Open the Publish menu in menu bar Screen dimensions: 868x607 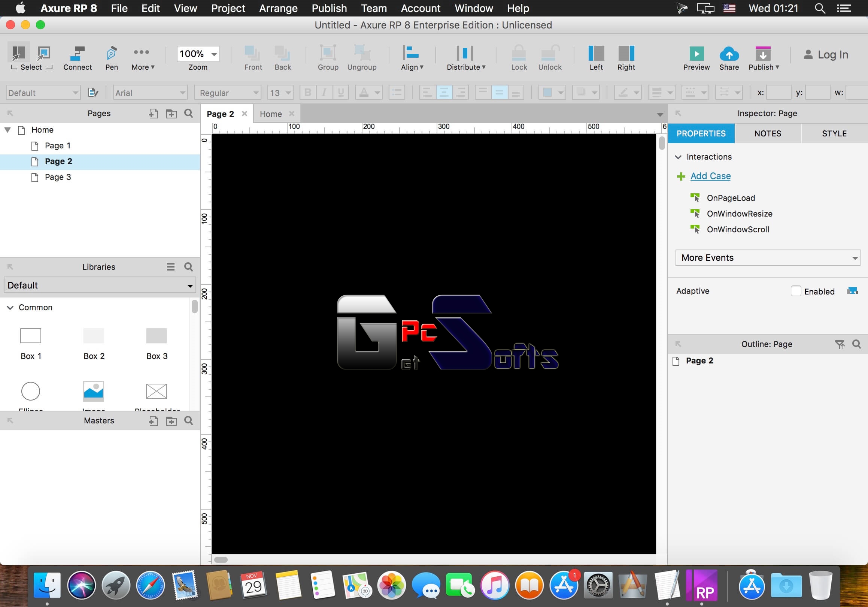pyautogui.click(x=329, y=8)
